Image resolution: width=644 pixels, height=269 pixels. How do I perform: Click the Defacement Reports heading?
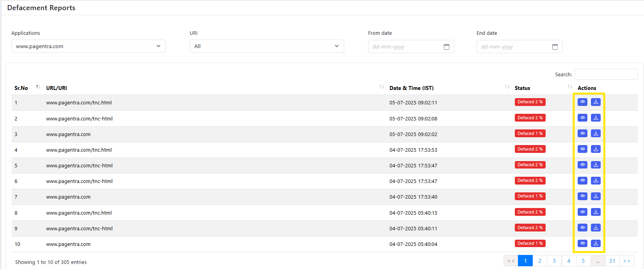pos(41,8)
